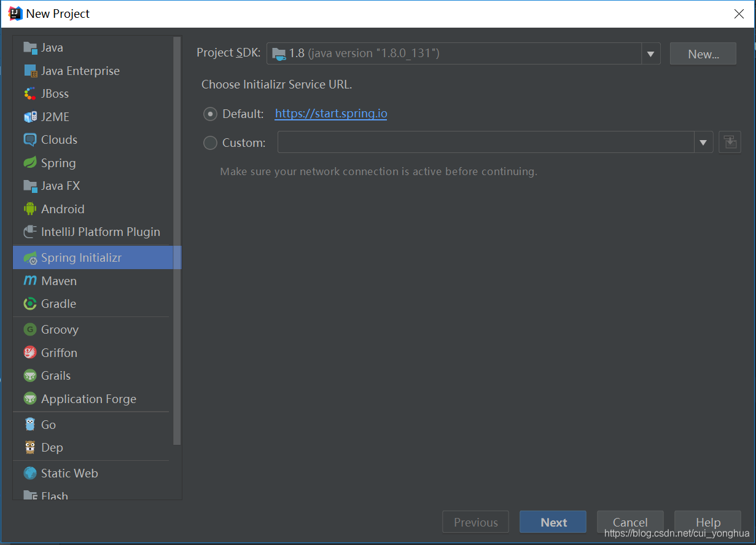Select the Static Web entry

(93, 473)
